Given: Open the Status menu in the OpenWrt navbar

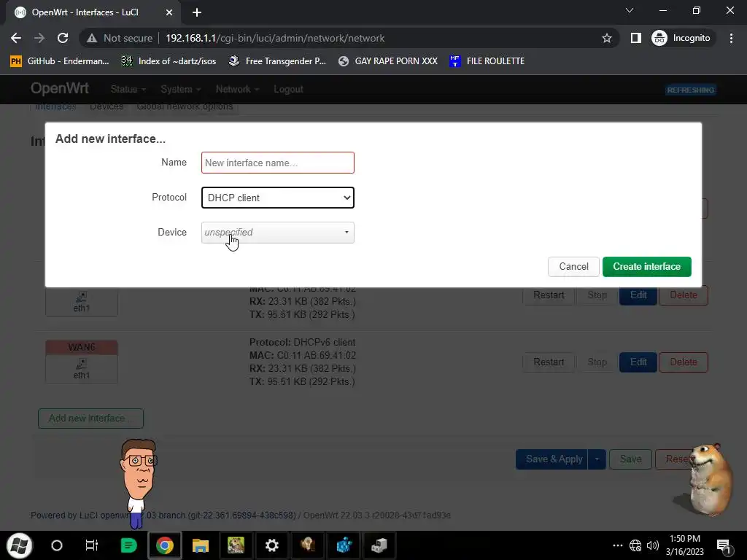Looking at the screenshot, I should (128, 90).
